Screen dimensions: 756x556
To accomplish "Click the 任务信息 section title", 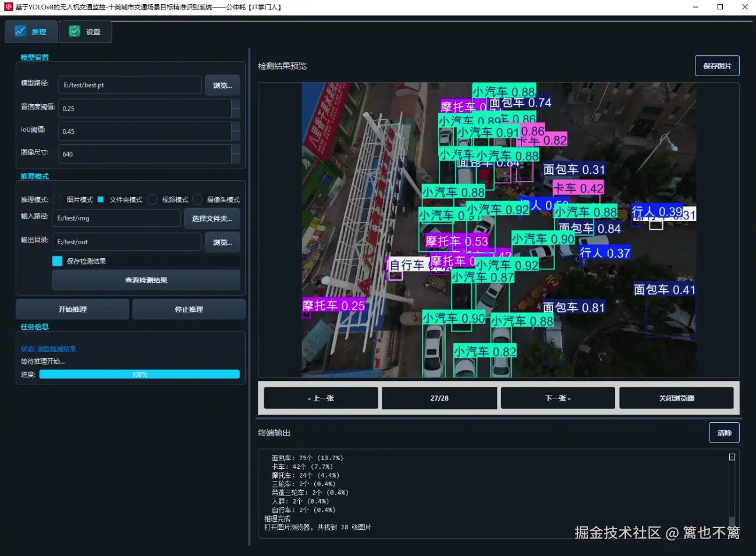I will (34, 327).
